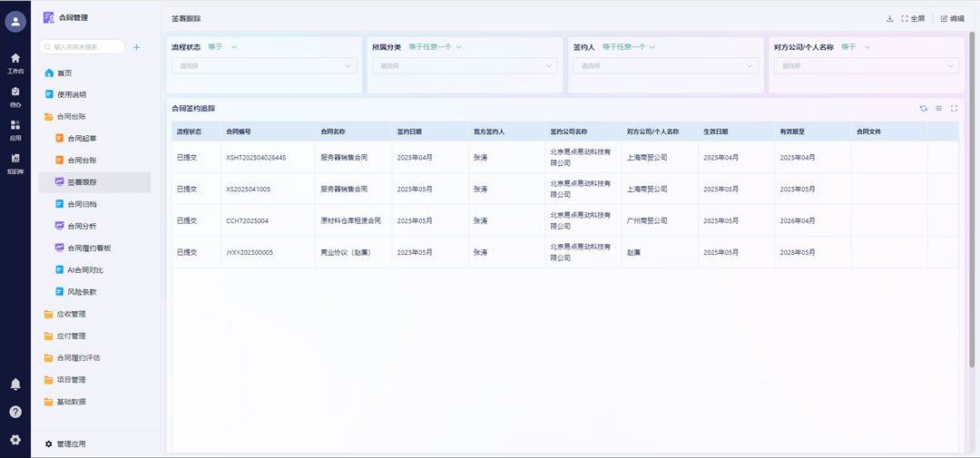Viewport: 980px width, 458px height.
Task: Refresh the 合同签约追踪 table
Action: point(923,108)
